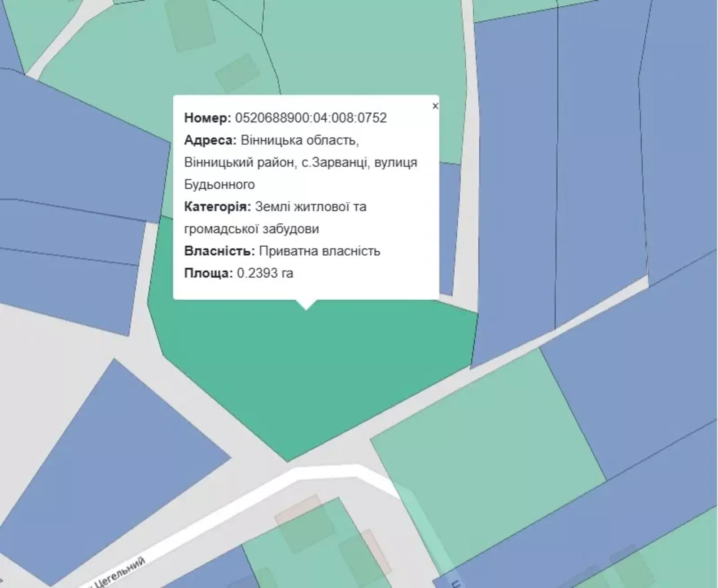The width and height of the screenshot is (718, 588).
Task: Click the parcel area value 0.2393 га
Action: tap(265, 273)
